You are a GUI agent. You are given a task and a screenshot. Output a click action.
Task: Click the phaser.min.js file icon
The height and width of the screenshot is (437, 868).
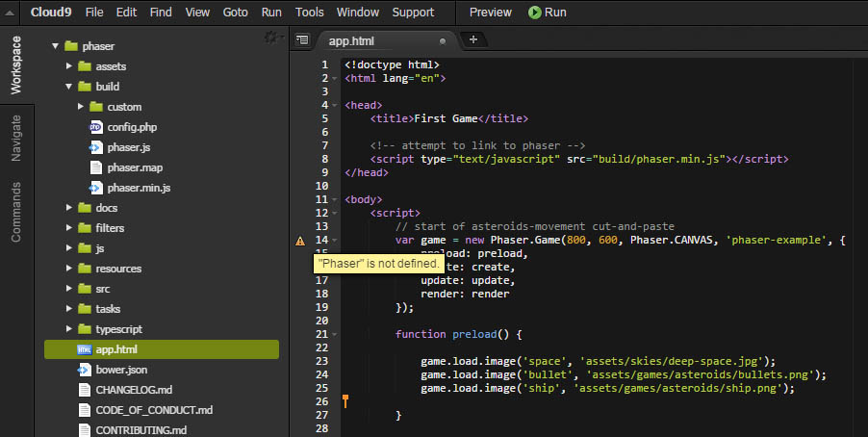(96, 188)
